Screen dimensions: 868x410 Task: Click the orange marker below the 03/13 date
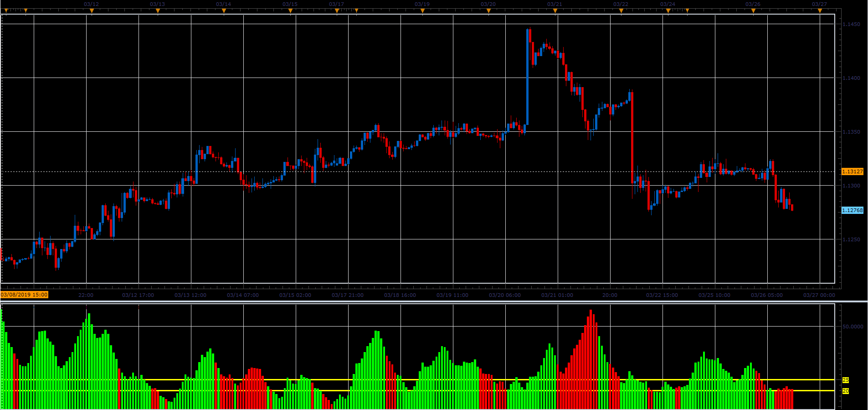point(158,11)
